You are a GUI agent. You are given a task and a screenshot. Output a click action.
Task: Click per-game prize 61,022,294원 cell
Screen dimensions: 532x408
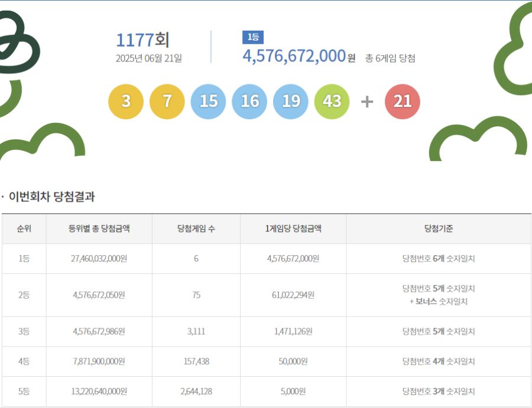293,295
